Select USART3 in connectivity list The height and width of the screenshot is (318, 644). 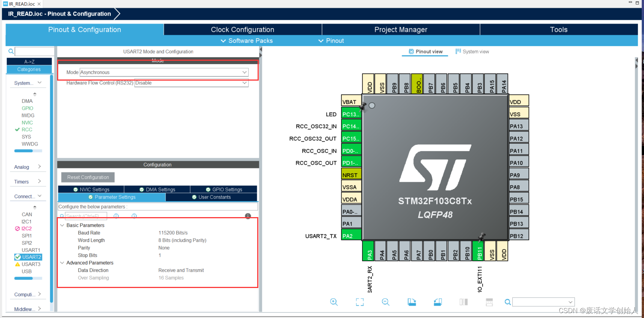(31, 264)
